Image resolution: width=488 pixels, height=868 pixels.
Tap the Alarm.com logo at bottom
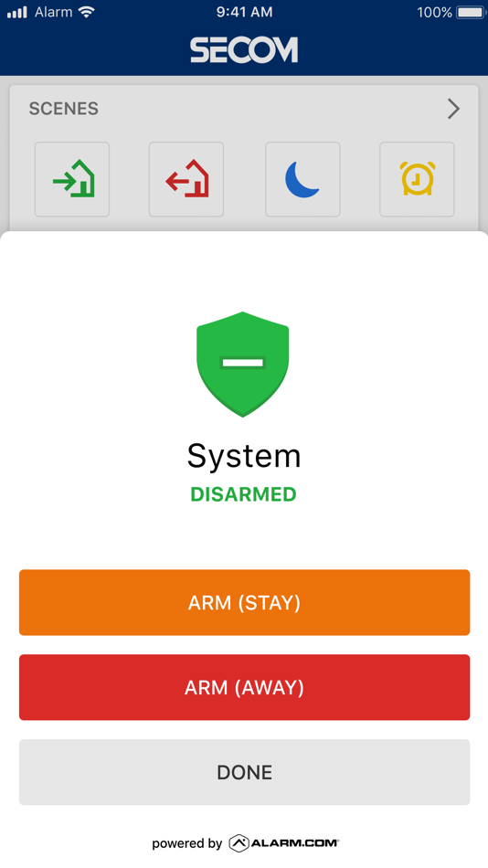(283, 843)
